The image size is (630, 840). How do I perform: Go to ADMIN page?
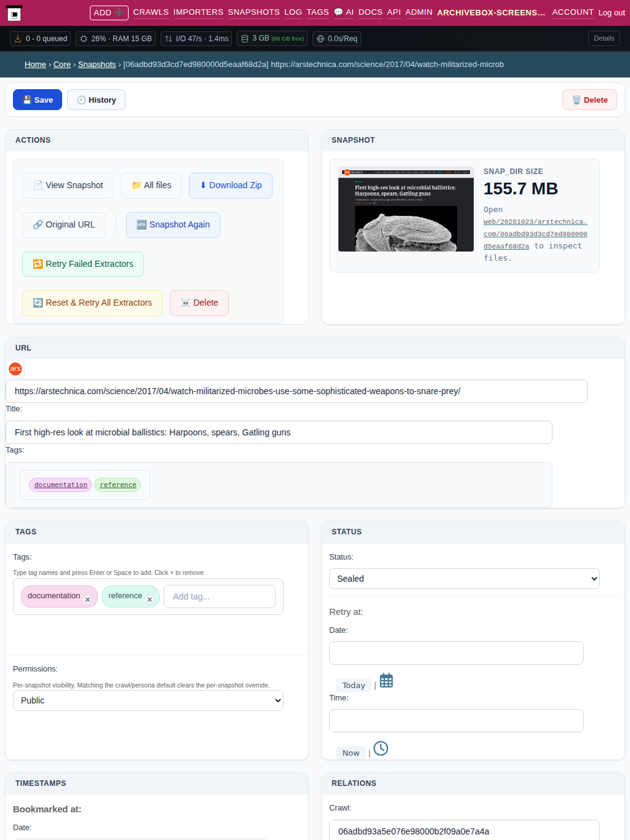[418, 12]
